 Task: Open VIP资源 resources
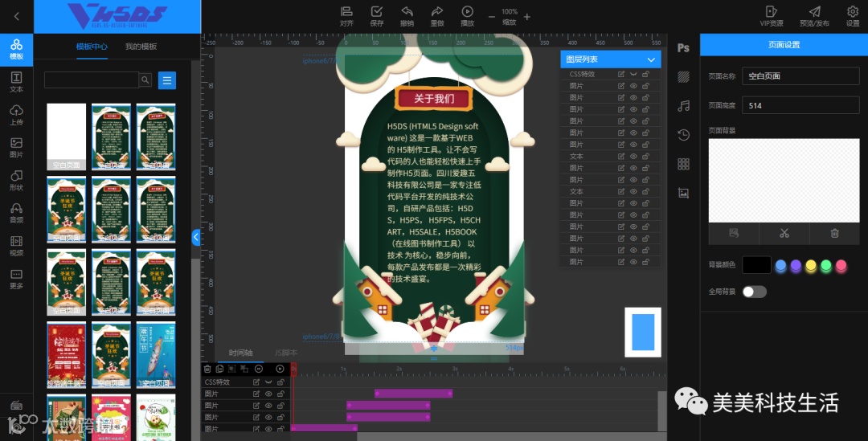pyautogui.click(x=772, y=15)
